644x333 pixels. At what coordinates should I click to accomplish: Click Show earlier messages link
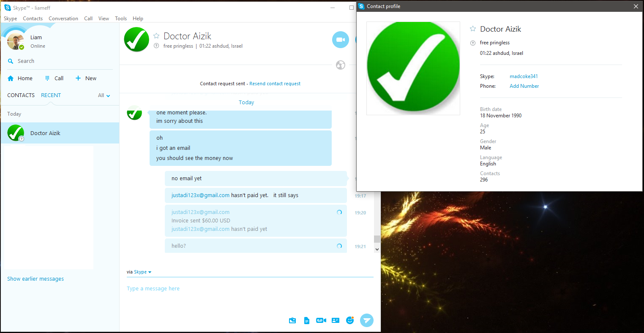click(35, 279)
